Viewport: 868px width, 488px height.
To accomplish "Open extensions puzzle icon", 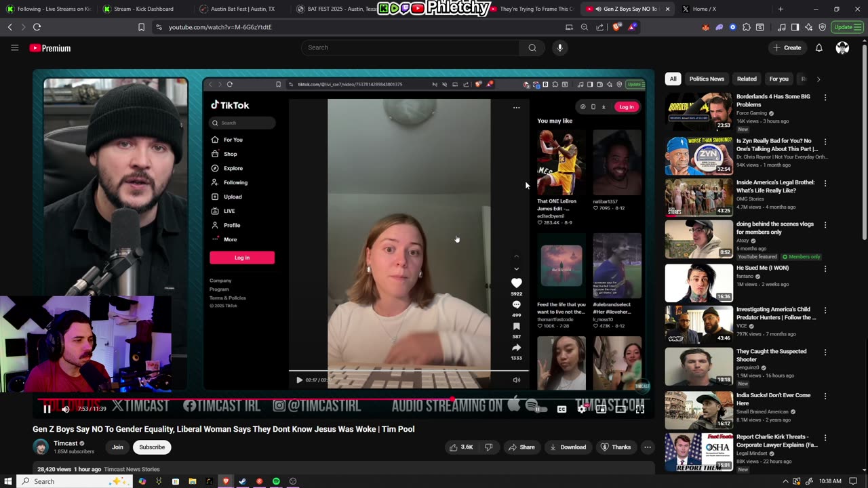I will [747, 27].
